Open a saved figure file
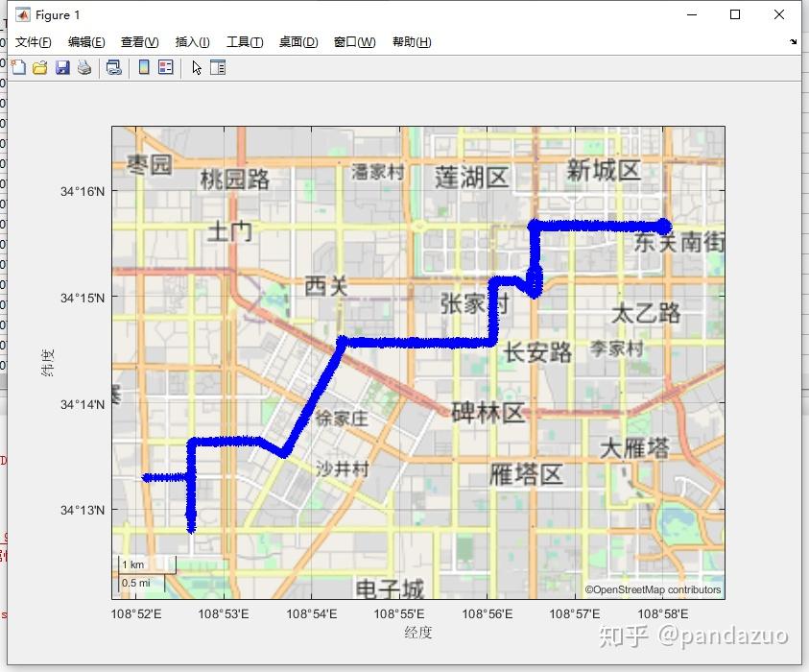 [x=39, y=67]
